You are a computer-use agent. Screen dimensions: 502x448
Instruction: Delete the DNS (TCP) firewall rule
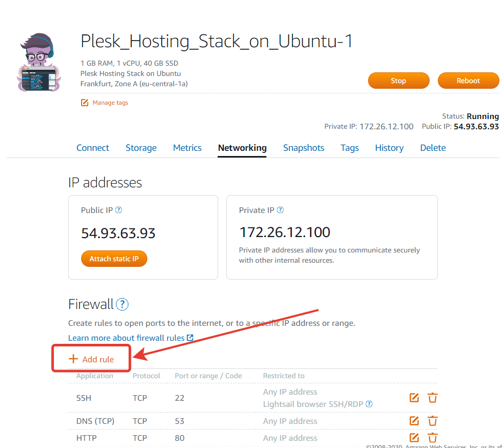point(433,420)
